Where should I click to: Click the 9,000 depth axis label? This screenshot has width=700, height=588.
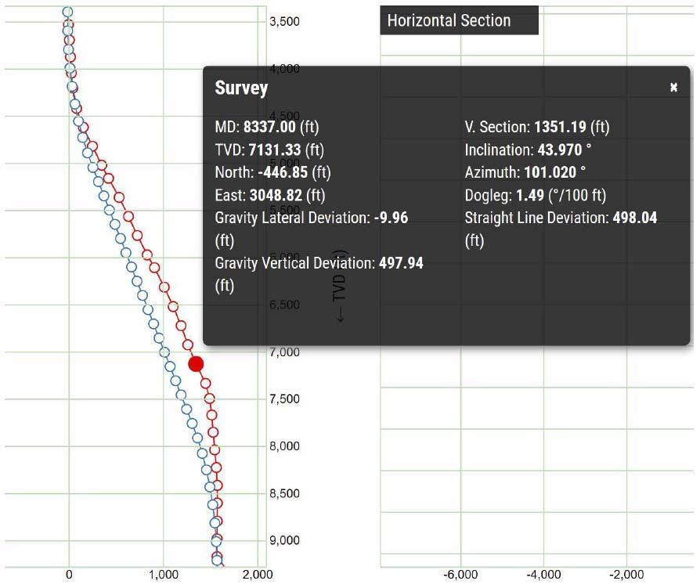click(x=284, y=540)
